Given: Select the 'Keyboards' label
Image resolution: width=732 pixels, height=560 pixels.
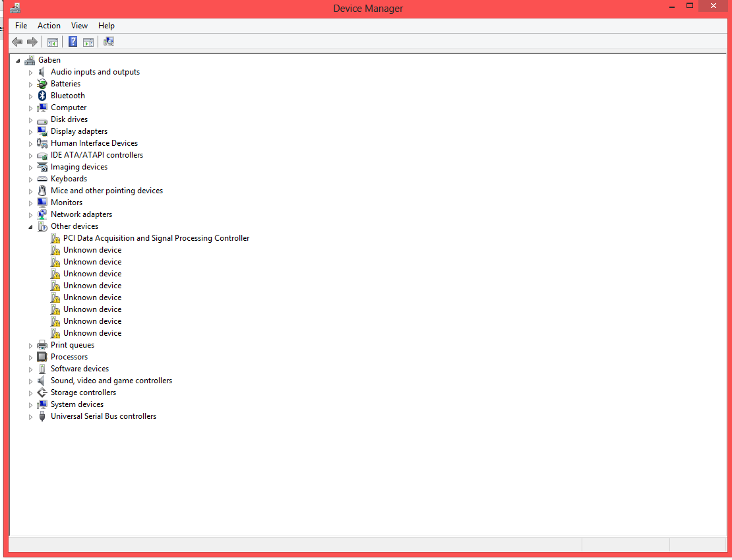Looking at the screenshot, I should click(x=69, y=178).
